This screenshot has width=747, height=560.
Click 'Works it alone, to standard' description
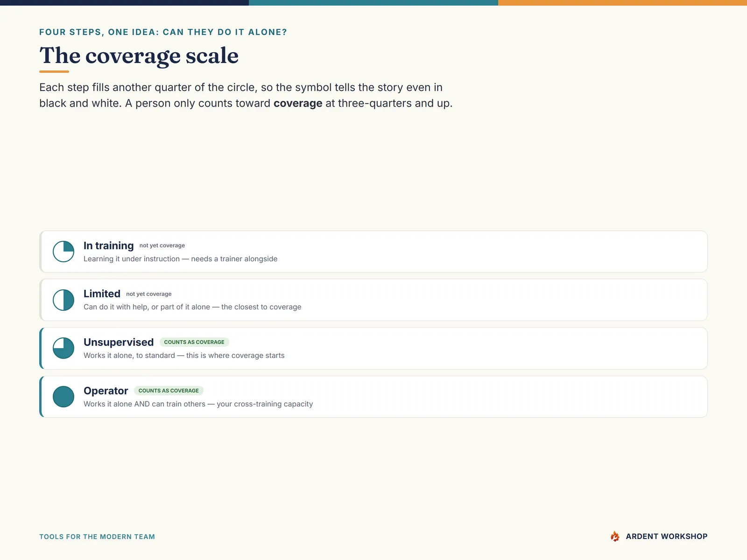tap(184, 356)
